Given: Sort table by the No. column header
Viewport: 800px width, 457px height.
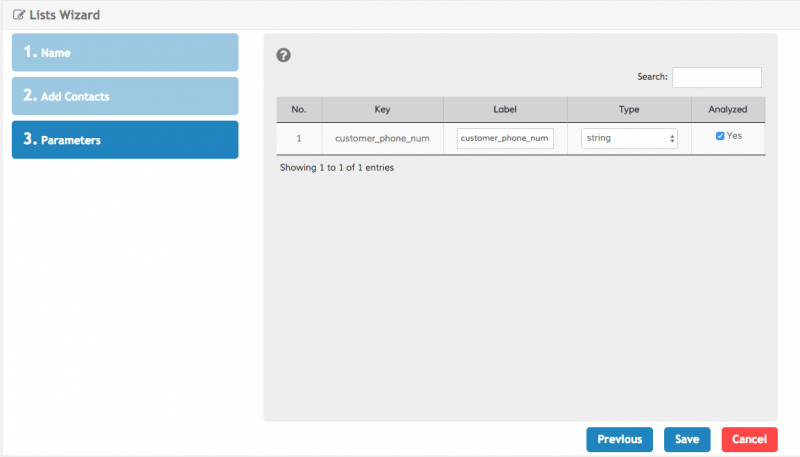Looking at the screenshot, I should [x=299, y=109].
